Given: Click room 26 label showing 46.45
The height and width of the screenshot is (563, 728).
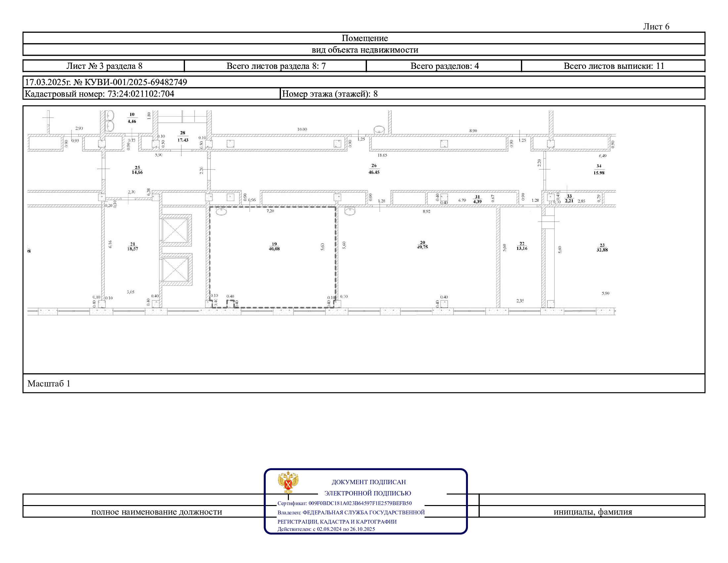Looking at the screenshot, I should (374, 169).
